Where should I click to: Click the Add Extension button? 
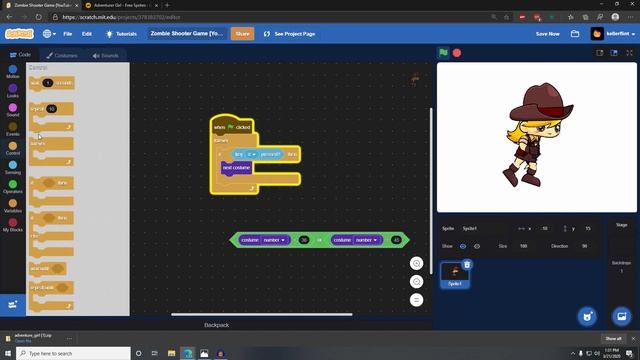13,304
